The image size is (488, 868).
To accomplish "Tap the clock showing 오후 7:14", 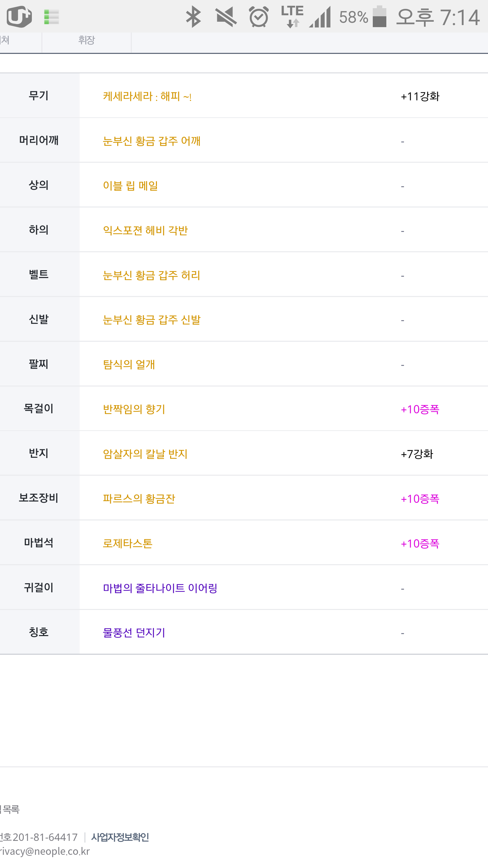I will click(438, 17).
